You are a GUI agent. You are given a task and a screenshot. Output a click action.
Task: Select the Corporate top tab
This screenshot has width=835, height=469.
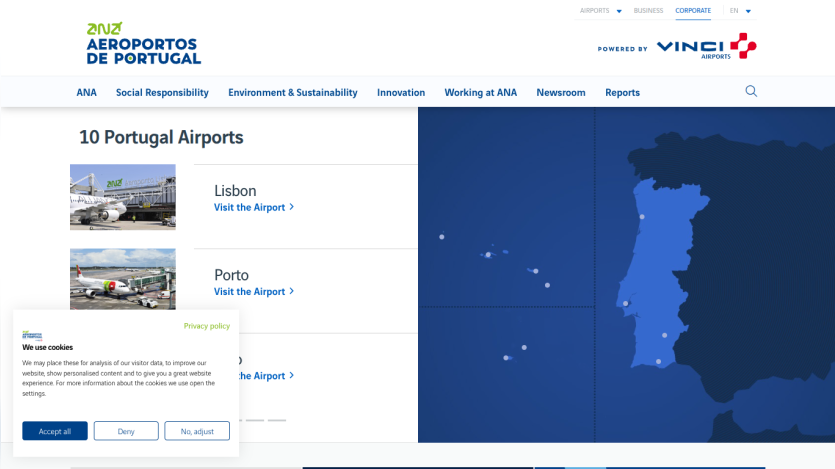click(x=693, y=11)
